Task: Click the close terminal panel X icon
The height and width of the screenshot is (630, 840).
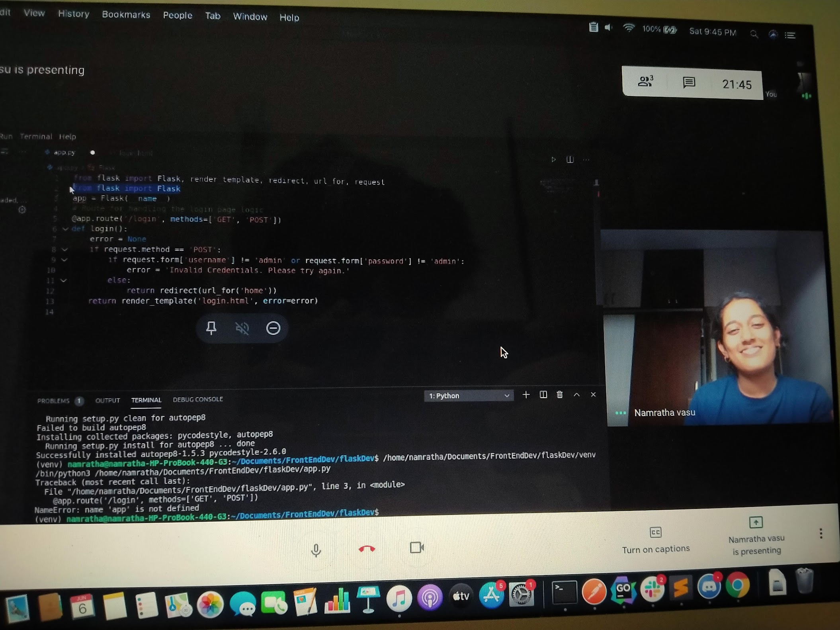Action: pos(593,394)
